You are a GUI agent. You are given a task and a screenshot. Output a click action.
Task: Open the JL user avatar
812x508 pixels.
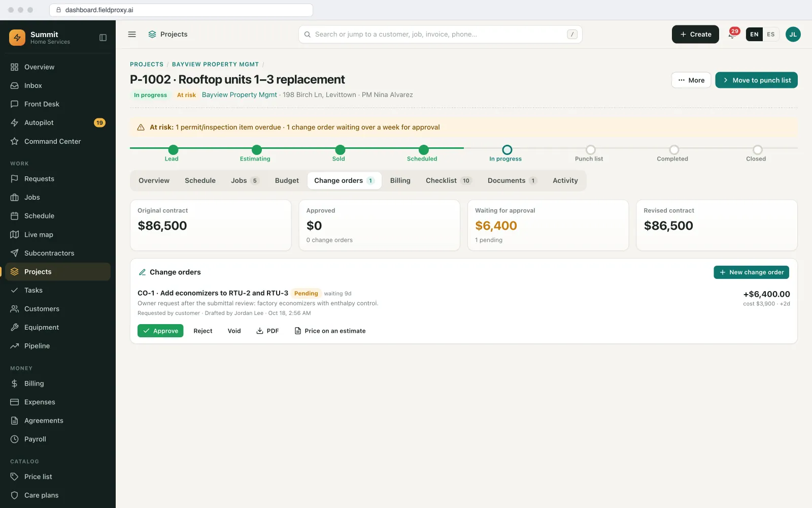click(x=793, y=35)
